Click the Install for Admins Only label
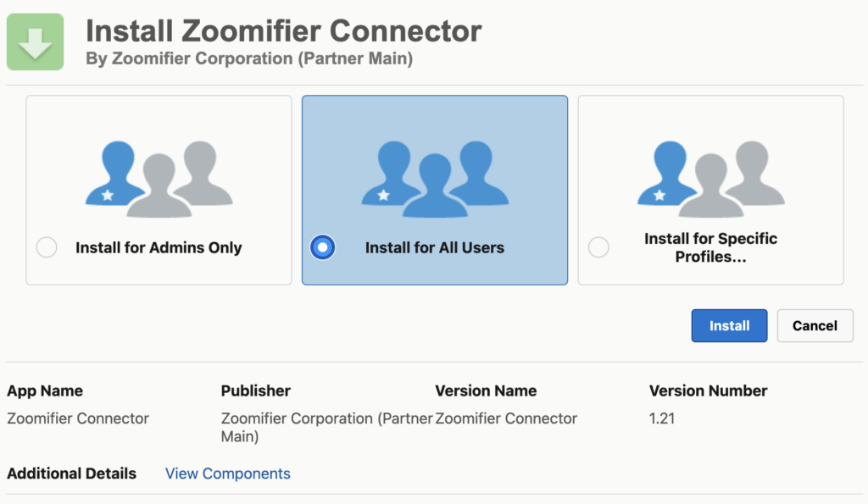The width and height of the screenshot is (868, 504). click(x=159, y=247)
